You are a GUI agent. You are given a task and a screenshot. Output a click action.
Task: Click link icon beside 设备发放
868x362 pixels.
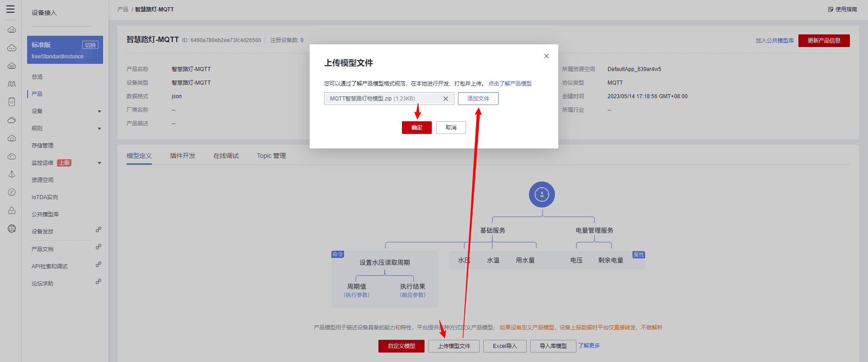pyautogui.click(x=99, y=230)
